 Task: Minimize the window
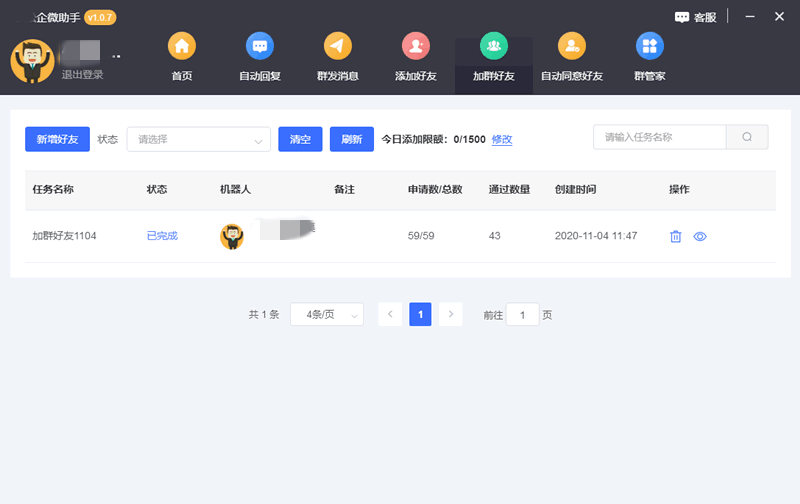tap(749, 16)
